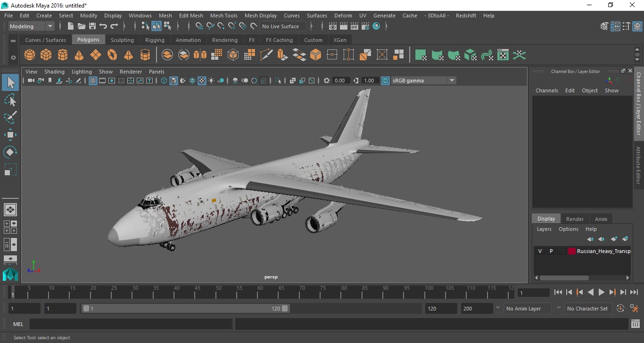Click the Save Scene icon
The height and width of the screenshot is (343, 644).
pyautogui.click(x=92, y=26)
